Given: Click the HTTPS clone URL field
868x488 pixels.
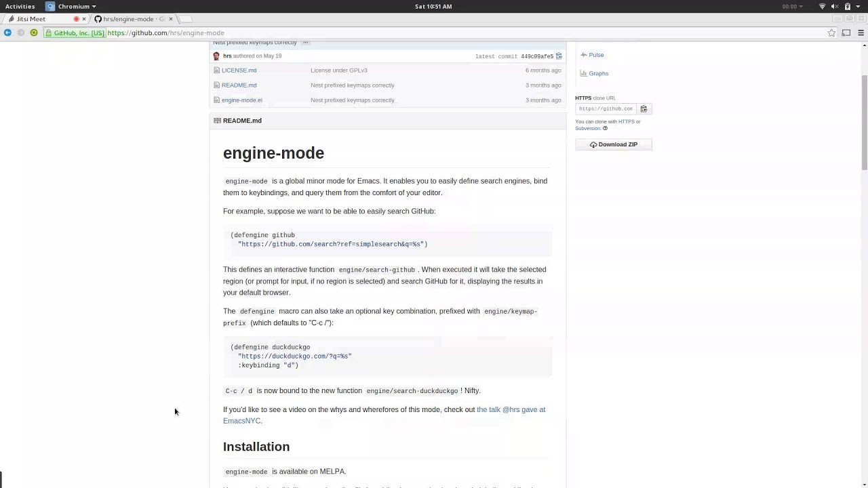Looking at the screenshot, I should (606, 108).
